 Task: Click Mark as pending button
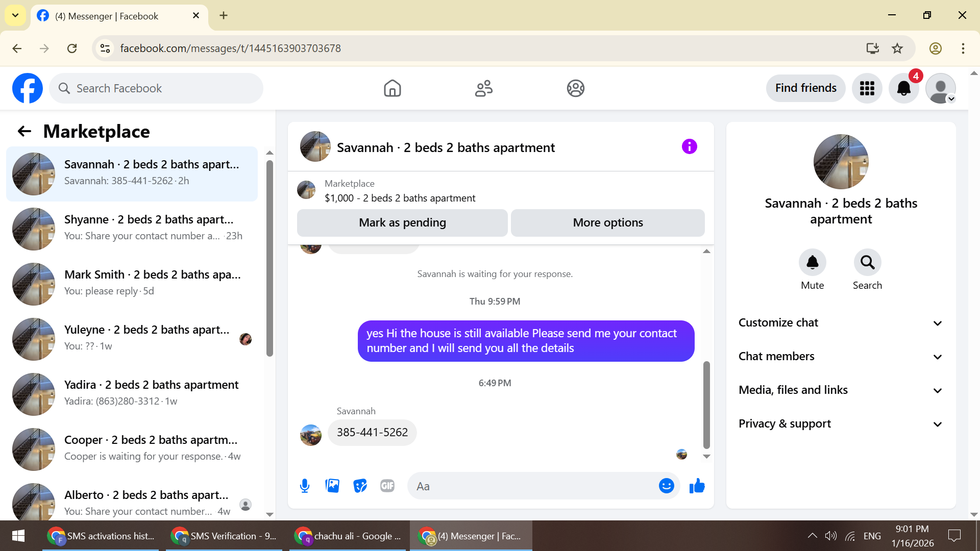pyautogui.click(x=402, y=223)
